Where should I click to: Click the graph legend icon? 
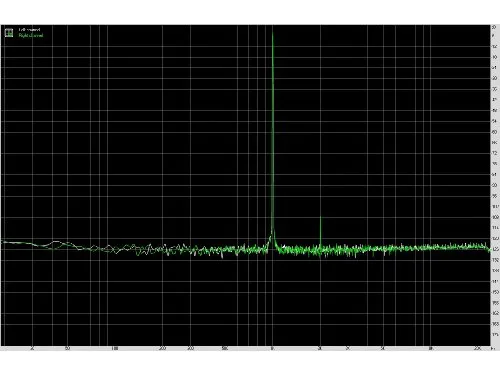click(x=9, y=33)
